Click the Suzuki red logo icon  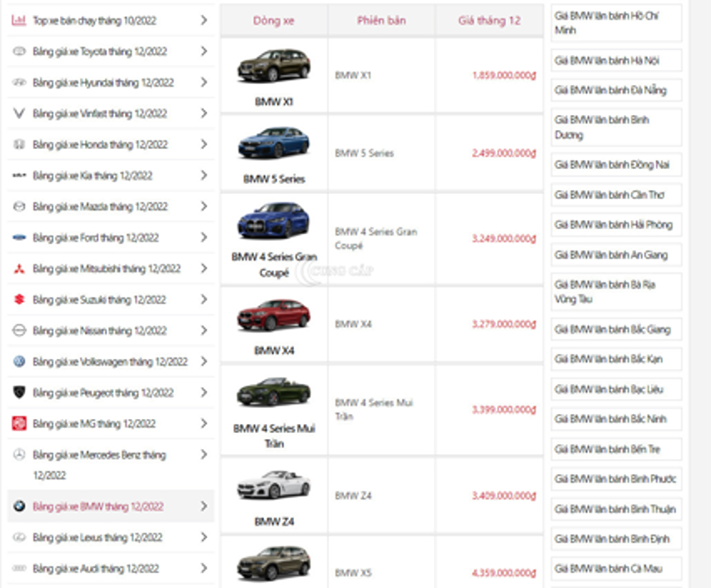[18, 300]
